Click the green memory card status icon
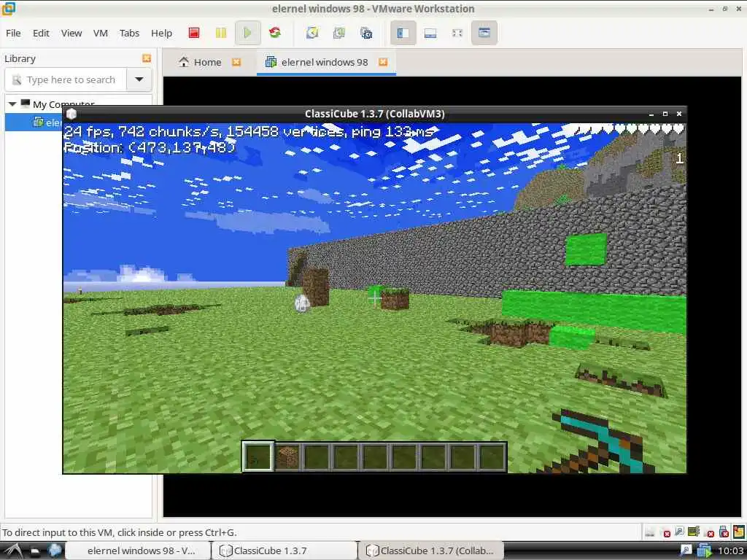Screen dimensions: 747x560 pyautogui.click(x=694, y=532)
